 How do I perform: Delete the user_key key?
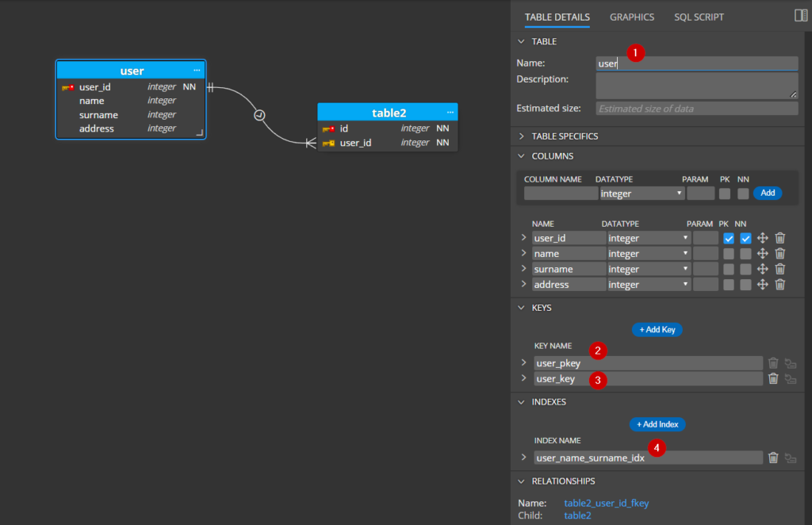[773, 379]
